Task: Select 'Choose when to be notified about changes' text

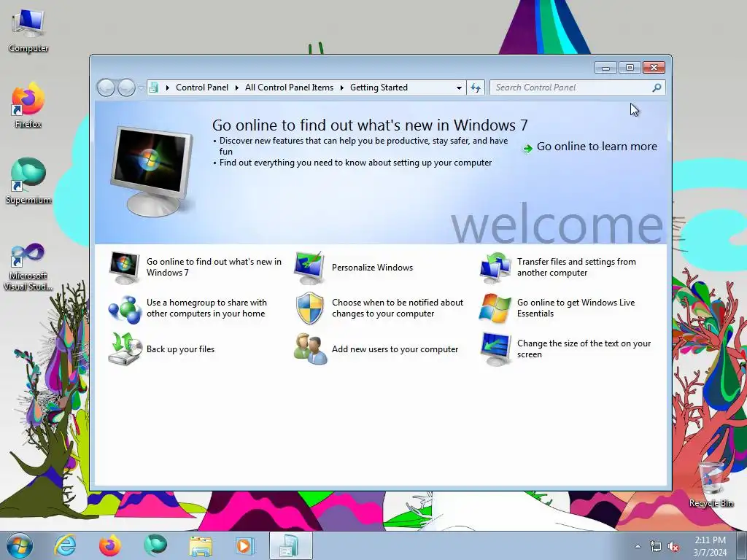Action: click(x=398, y=308)
